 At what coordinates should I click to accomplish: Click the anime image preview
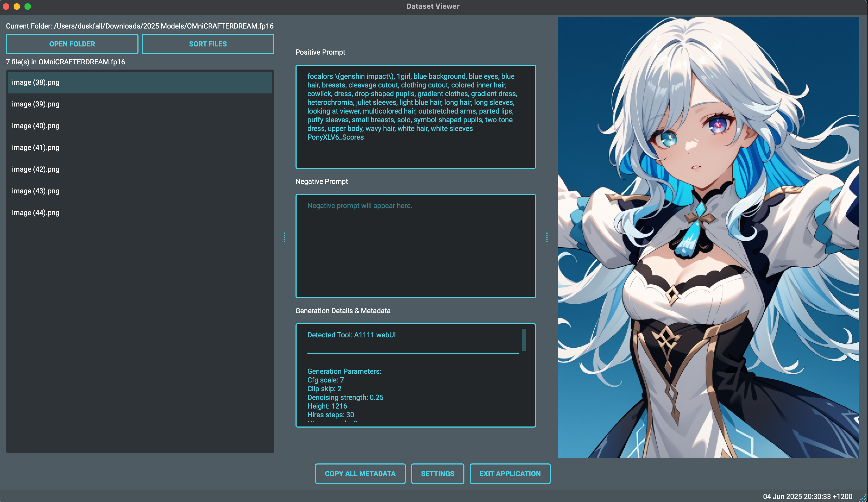708,237
